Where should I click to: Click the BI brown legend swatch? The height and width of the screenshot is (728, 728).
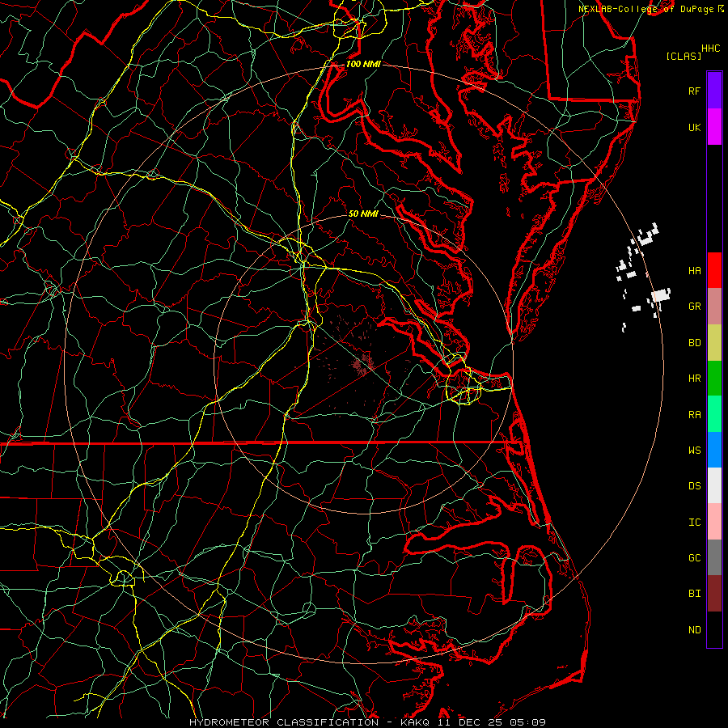714,594
